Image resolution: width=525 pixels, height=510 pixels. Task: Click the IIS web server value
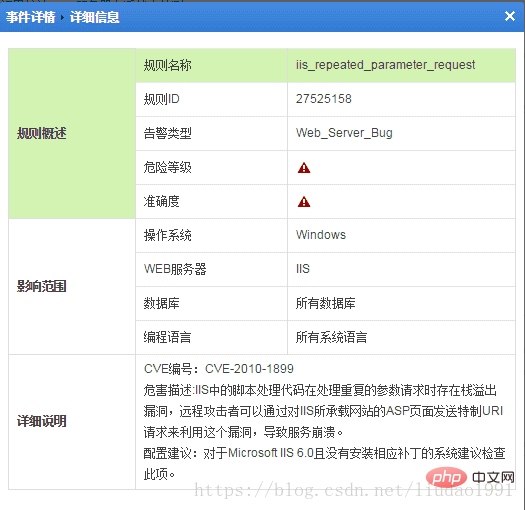(x=303, y=269)
